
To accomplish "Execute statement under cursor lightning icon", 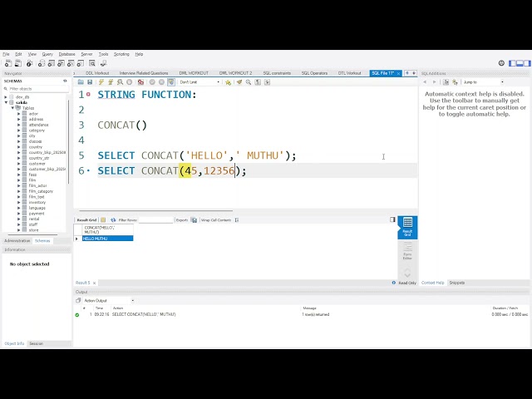I will (x=111, y=82).
